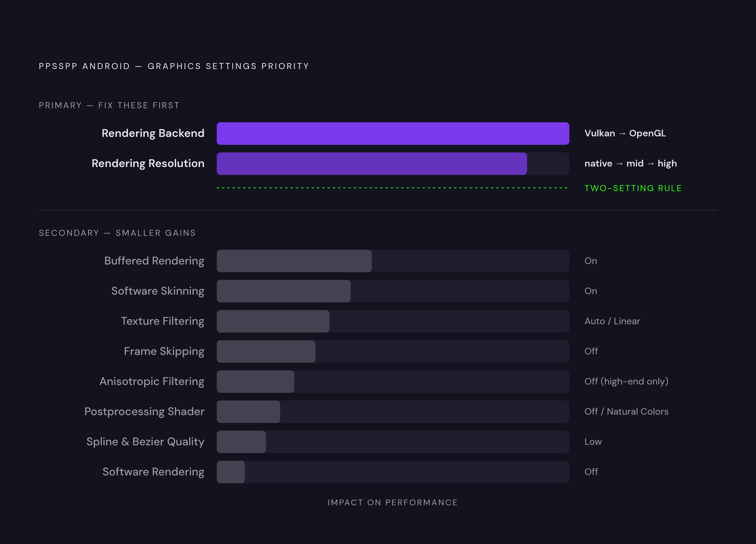Click the "On" value beside Buffered Rendering
Screen dimensions: 756x544
pyautogui.click(x=591, y=261)
